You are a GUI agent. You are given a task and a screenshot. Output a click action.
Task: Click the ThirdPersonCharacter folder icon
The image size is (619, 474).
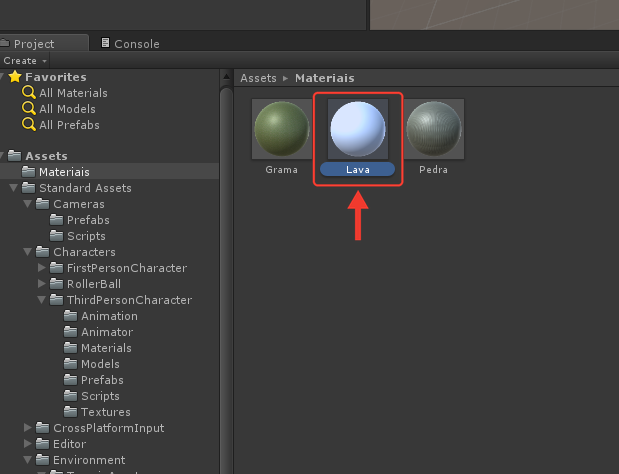coord(56,300)
